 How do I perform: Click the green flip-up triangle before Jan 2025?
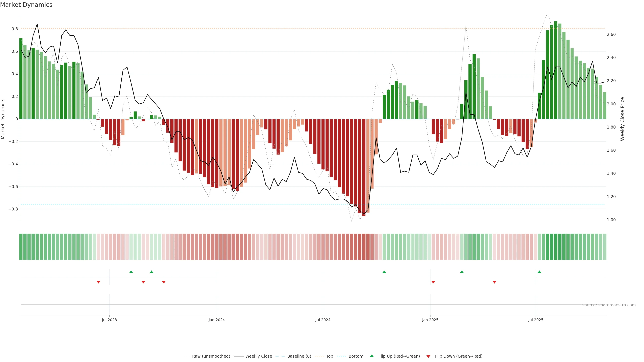[x=384, y=272]
